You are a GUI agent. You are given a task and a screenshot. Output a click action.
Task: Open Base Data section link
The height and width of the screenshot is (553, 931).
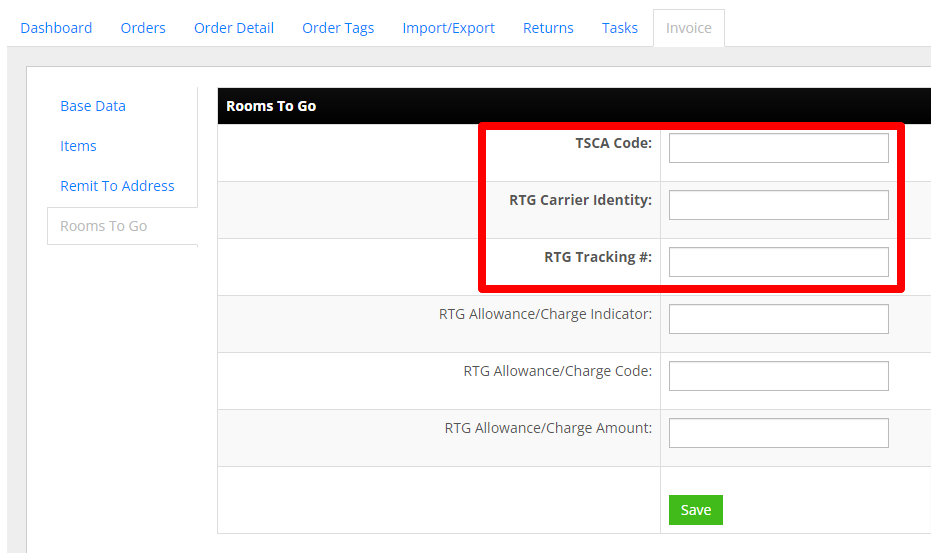[93, 106]
